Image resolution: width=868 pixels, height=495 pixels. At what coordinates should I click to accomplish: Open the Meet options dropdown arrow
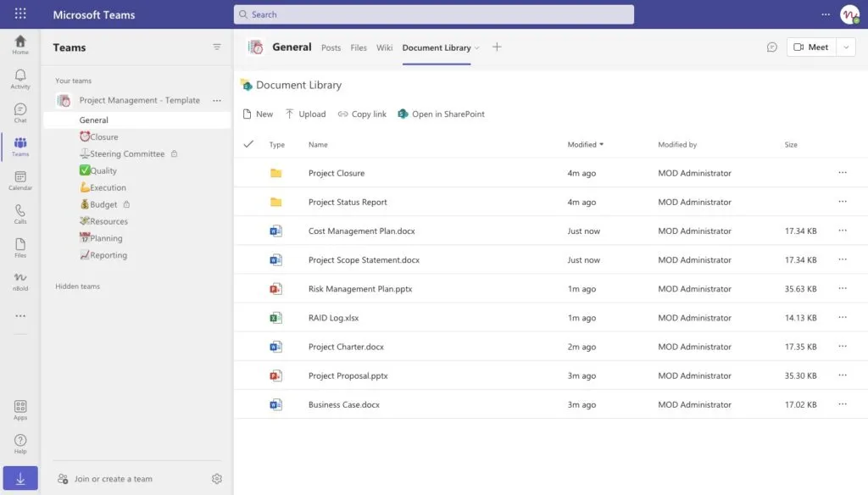[846, 47]
